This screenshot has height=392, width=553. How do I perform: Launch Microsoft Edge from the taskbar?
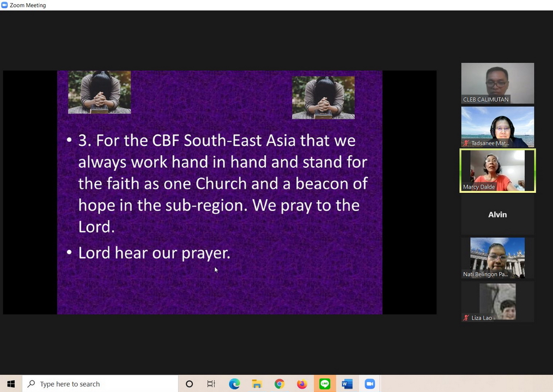pyautogui.click(x=234, y=384)
